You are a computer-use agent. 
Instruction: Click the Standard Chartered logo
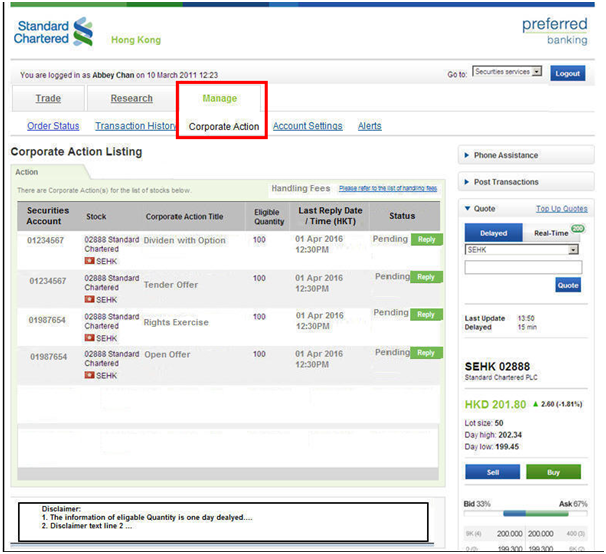pos(53,32)
